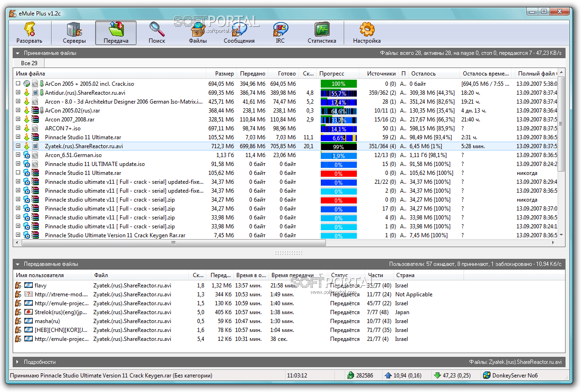Image resolution: width=581 pixels, height=392 pixels.
Task: Open the IRC chat section
Action: tap(280, 33)
